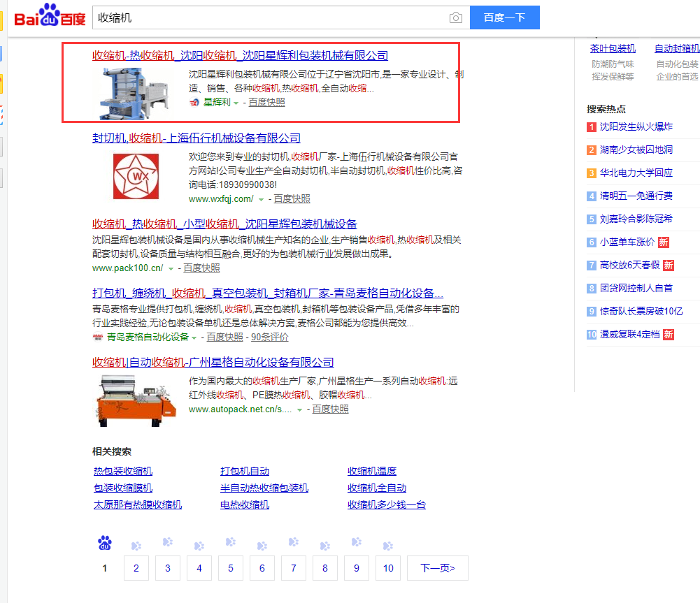The height and width of the screenshot is (603, 700).
Task: Click the 下一页 next page button
Action: [x=438, y=568]
